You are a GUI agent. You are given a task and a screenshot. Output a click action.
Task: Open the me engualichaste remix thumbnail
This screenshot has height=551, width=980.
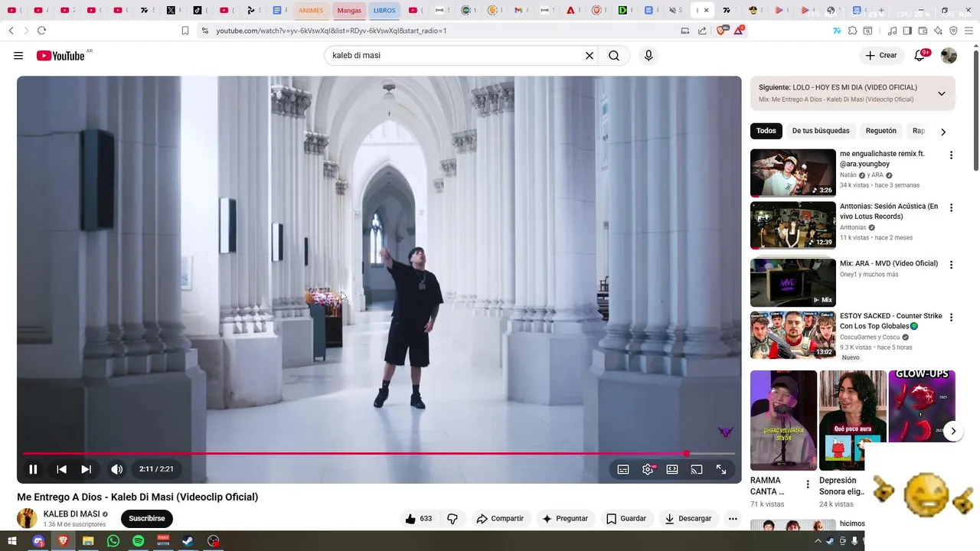tap(793, 173)
